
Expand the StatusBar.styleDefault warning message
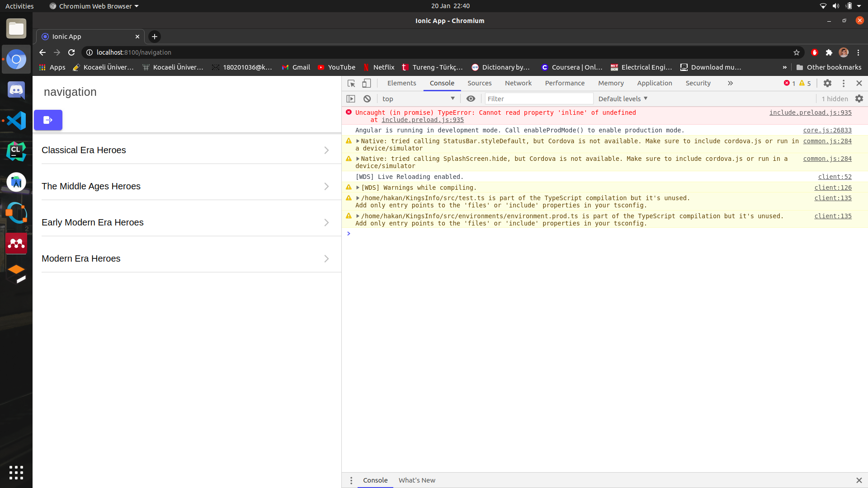click(358, 141)
